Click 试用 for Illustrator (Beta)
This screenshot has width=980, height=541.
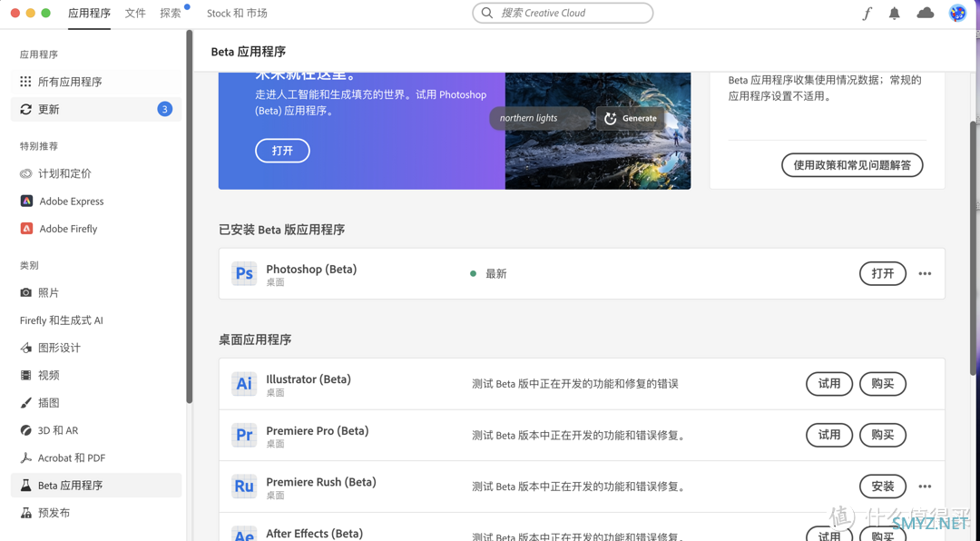click(829, 383)
